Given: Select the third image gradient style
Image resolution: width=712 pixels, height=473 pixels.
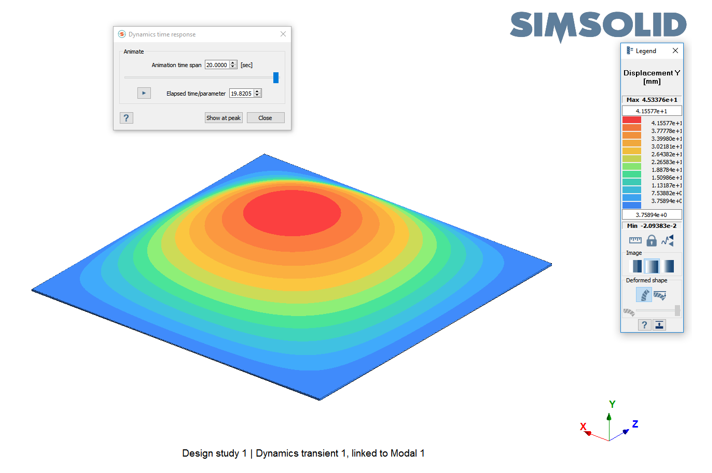Looking at the screenshot, I should pos(669,266).
